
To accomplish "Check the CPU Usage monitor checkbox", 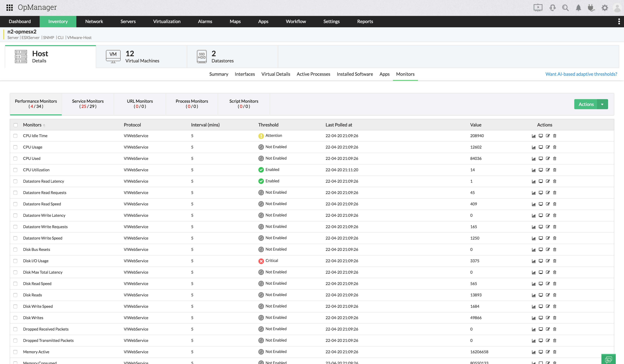I will click(x=15, y=147).
